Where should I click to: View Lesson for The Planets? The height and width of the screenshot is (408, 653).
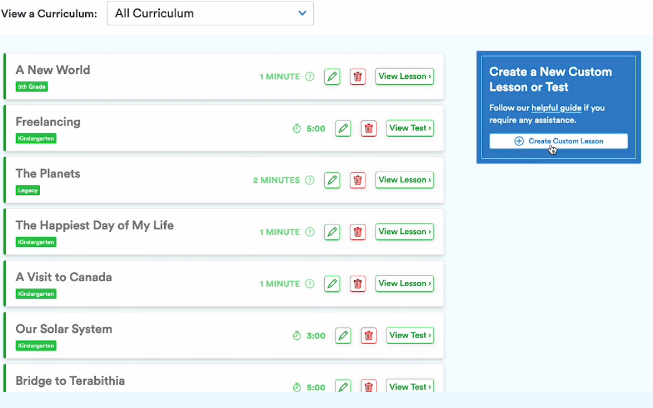(x=404, y=180)
